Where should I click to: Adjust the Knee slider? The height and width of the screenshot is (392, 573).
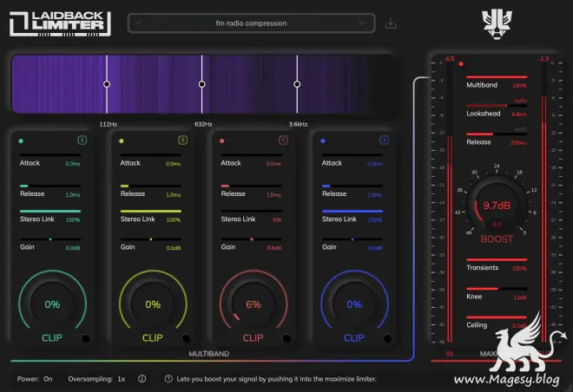point(497,289)
